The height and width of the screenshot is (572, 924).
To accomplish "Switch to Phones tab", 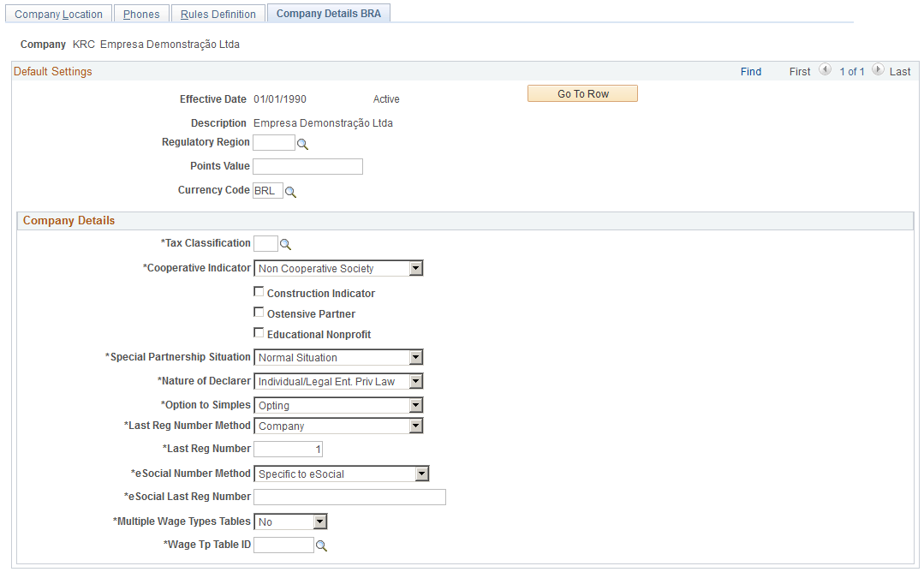I will coord(141,14).
